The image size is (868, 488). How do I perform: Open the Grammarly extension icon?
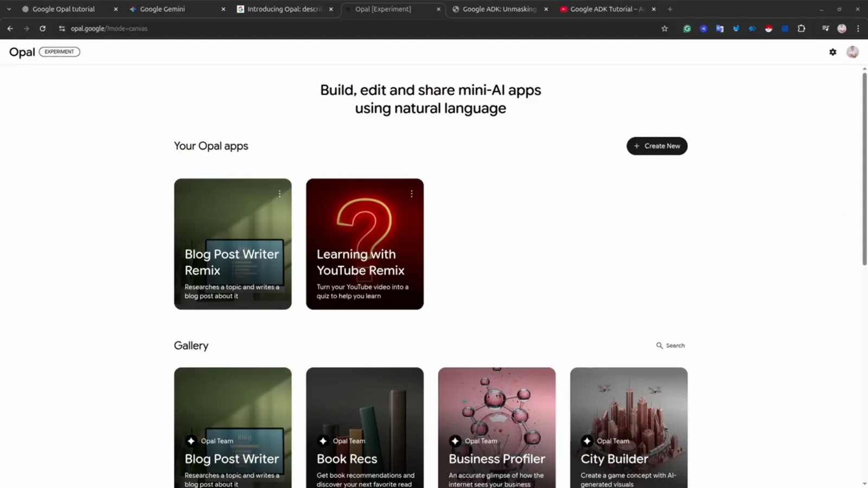pyautogui.click(x=687, y=29)
